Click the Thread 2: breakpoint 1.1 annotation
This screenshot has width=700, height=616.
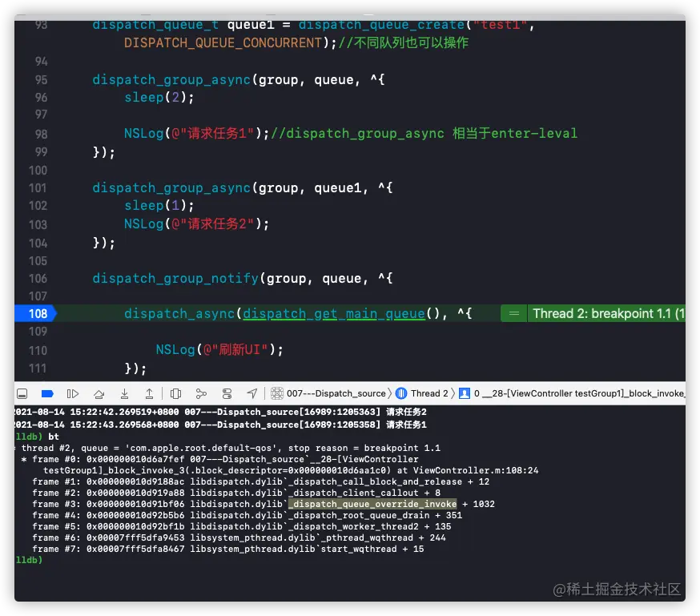click(608, 314)
